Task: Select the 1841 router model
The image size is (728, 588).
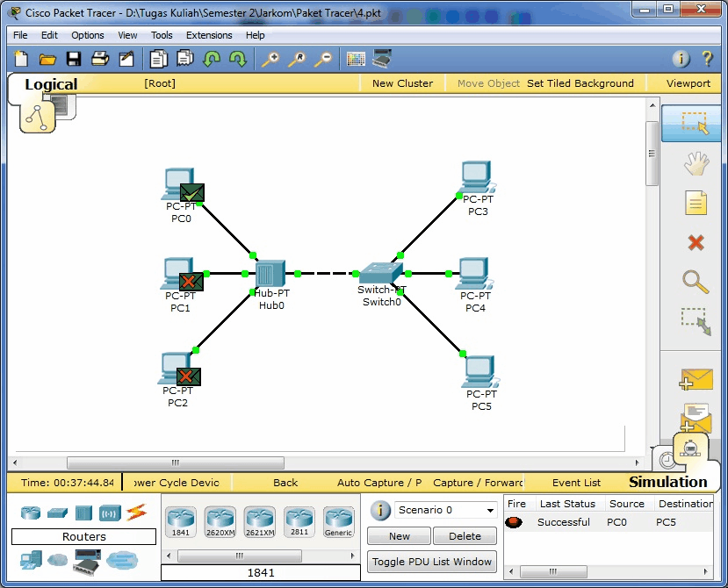Action: tap(180, 519)
